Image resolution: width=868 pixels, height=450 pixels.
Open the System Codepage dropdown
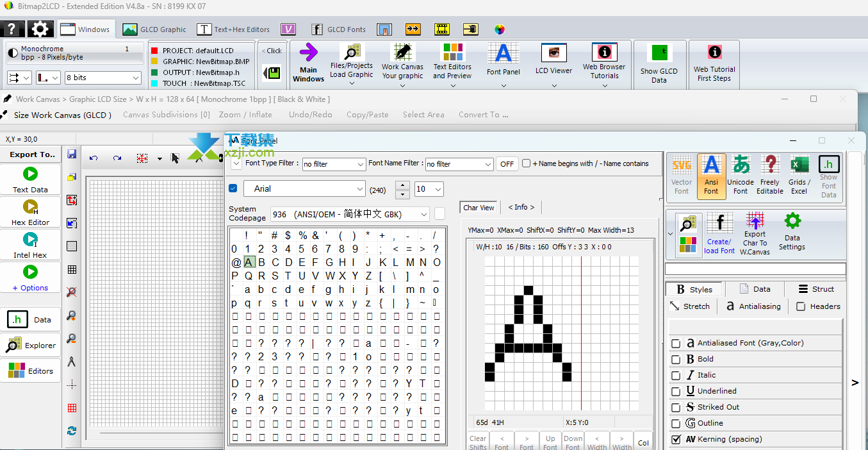423,214
